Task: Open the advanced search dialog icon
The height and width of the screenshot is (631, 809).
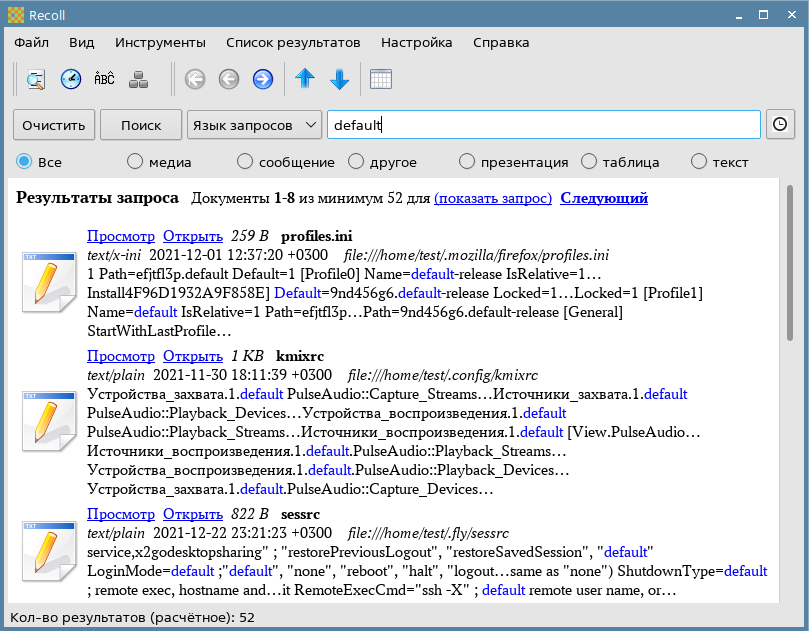Action: pyautogui.click(x=37, y=79)
